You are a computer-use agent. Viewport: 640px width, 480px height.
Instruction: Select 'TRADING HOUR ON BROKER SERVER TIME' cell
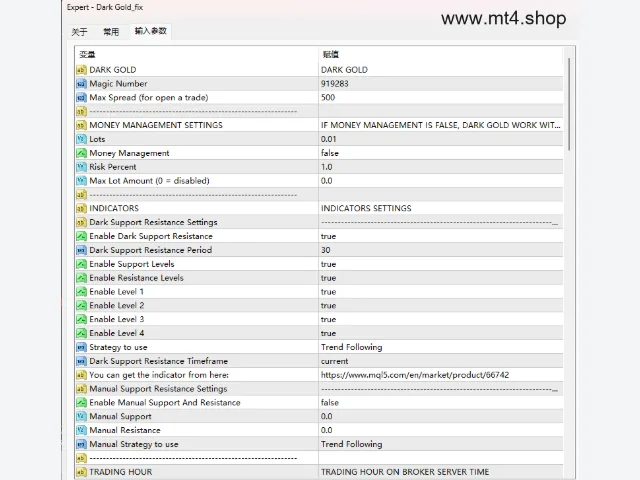[x=440, y=472]
